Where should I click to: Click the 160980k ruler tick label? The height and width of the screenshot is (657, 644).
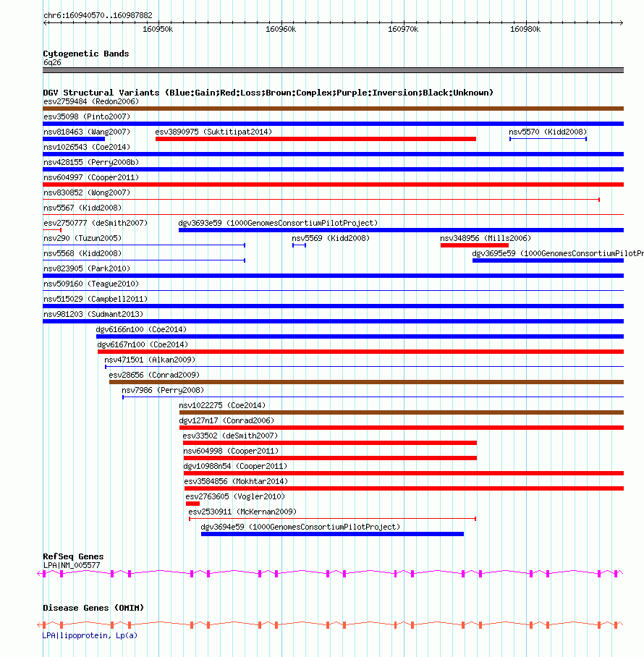click(525, 30)
